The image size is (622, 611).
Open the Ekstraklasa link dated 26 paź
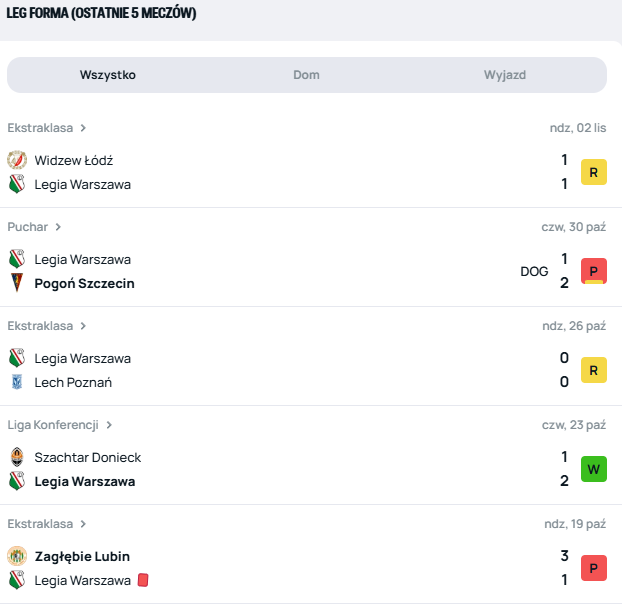[x=40, y=326]
